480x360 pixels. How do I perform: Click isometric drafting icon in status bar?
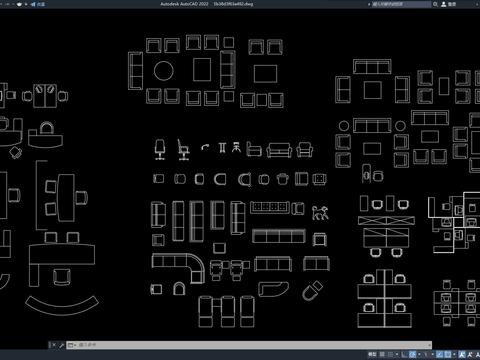426,354
